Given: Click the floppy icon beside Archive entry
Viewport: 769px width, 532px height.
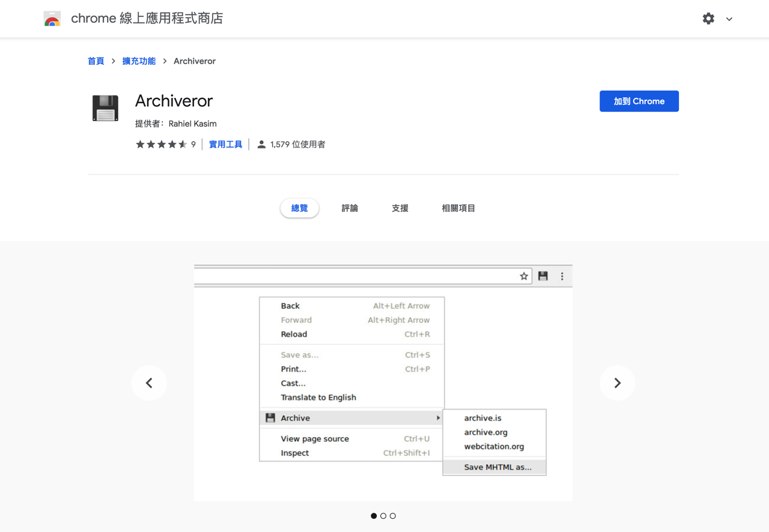Looking at the screenshot, I should (x=270, y=418).
